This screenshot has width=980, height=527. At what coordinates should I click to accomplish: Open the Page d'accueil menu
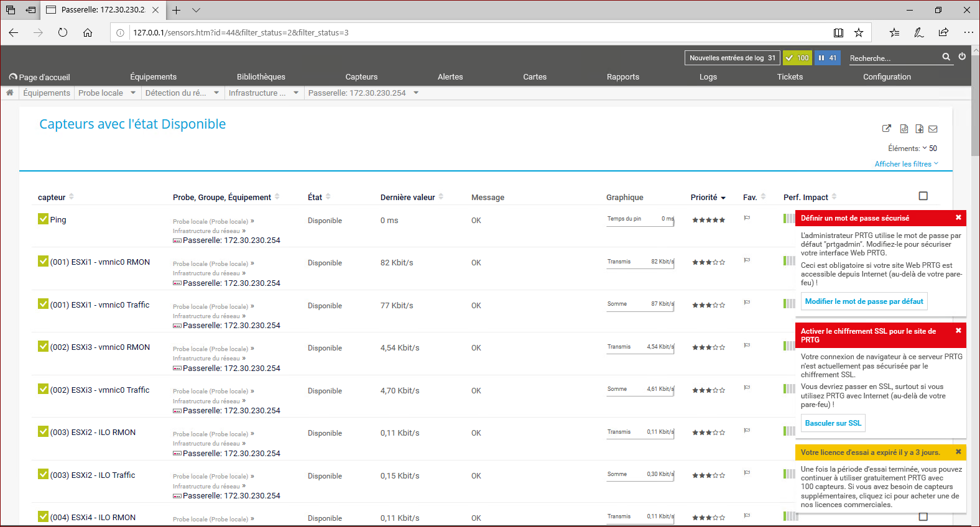click(x=40, y=77)
